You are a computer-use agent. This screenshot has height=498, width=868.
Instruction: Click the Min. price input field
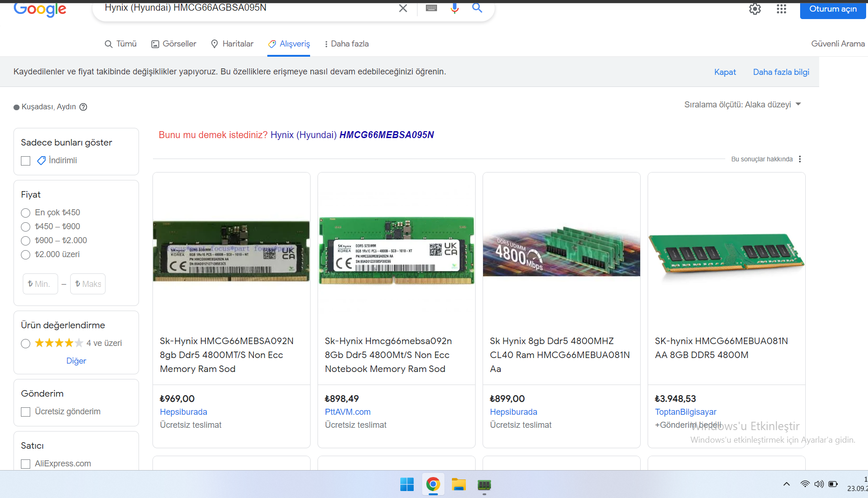point(40,284)
